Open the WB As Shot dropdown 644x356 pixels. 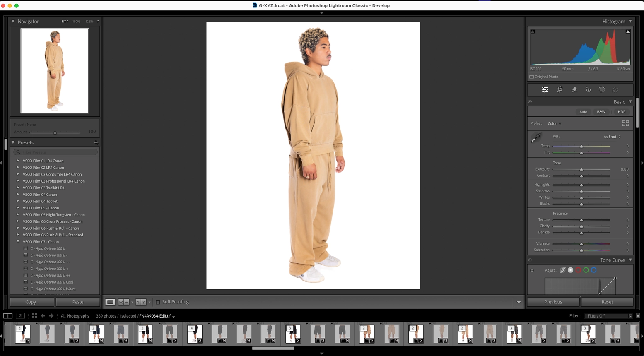click(x=612, y=137)
